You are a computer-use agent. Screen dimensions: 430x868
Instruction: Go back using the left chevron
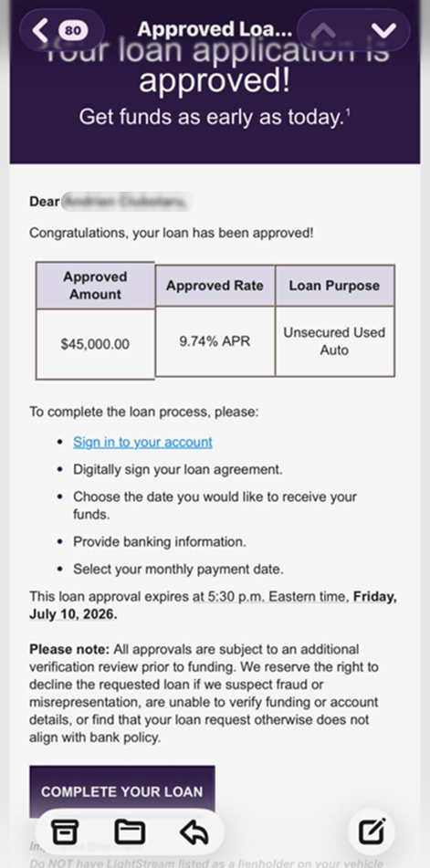click(40, 30)
